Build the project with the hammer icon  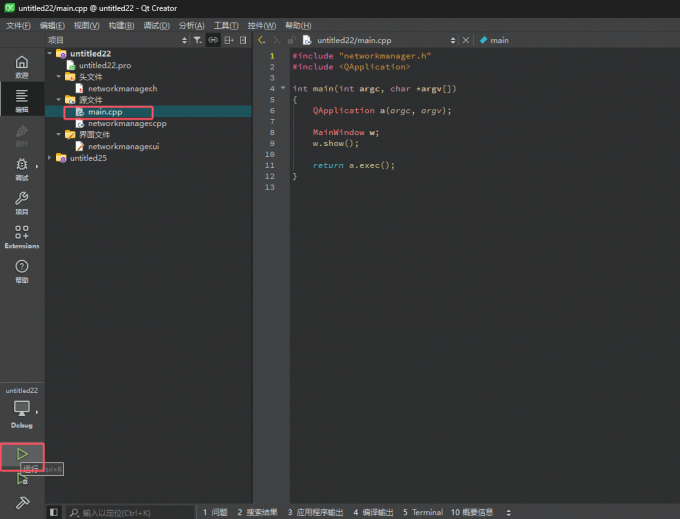[x=22, y=502]
